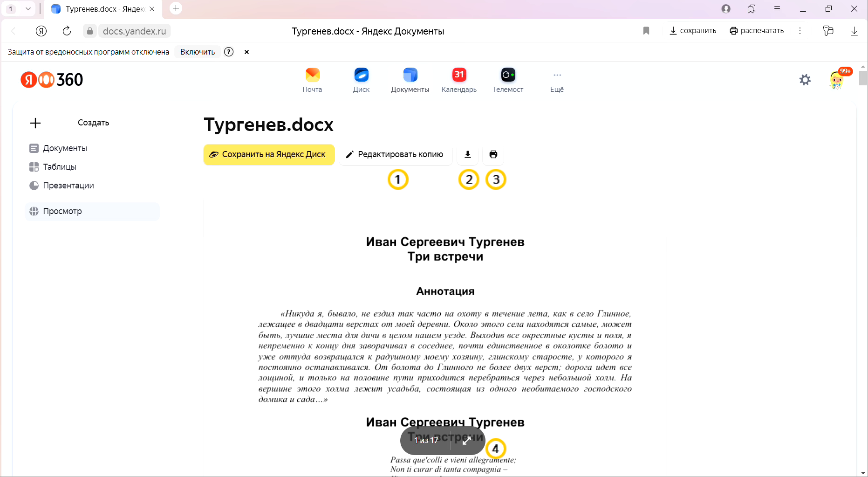Select Таблицы in the left sidebar

click(x=59, y=167)
